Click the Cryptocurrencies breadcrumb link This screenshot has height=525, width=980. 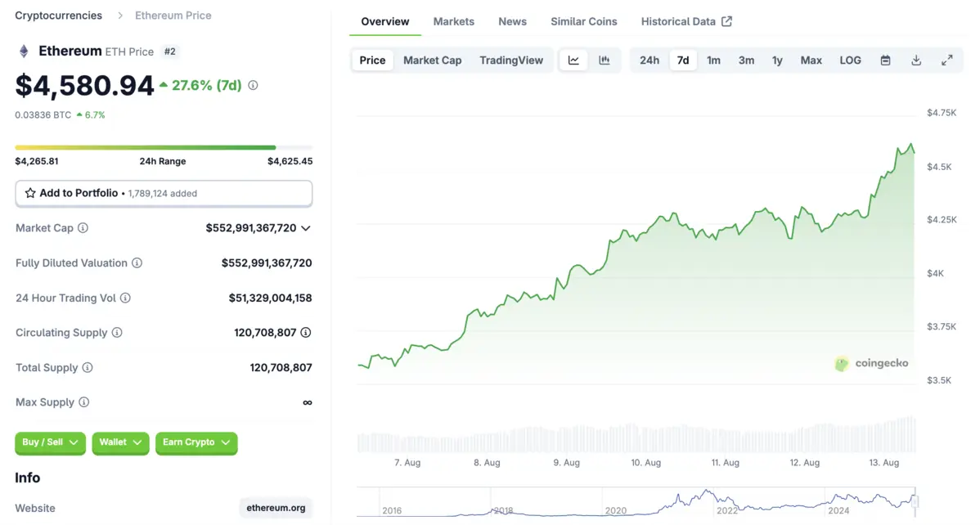click(x=58, y=15)
